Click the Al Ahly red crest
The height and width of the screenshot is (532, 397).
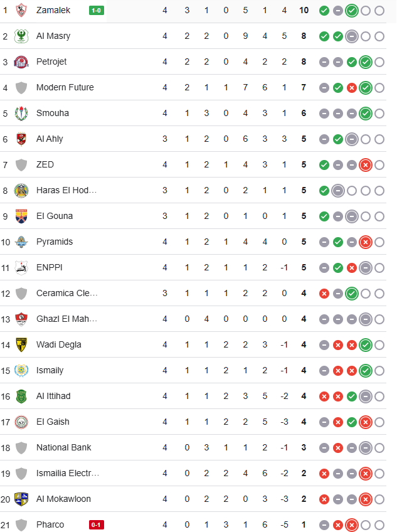pos(21,139)
